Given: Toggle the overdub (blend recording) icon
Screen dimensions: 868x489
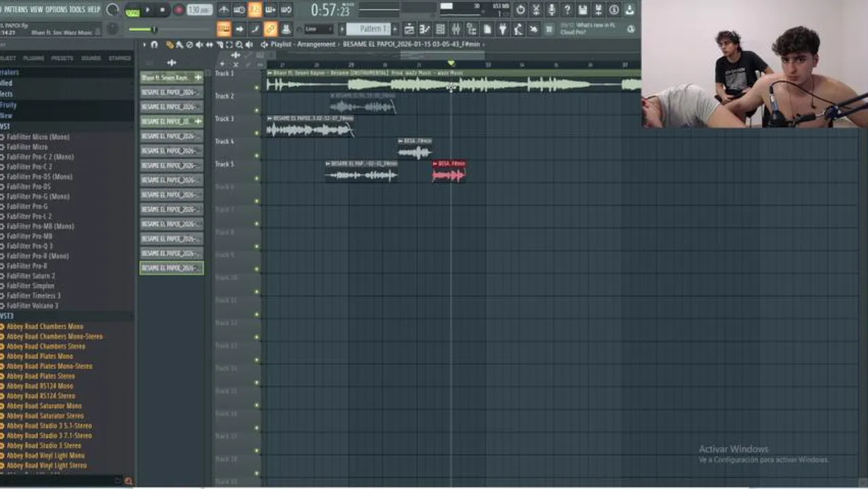Looking at the screenshot, I should [x=270, y=10].
